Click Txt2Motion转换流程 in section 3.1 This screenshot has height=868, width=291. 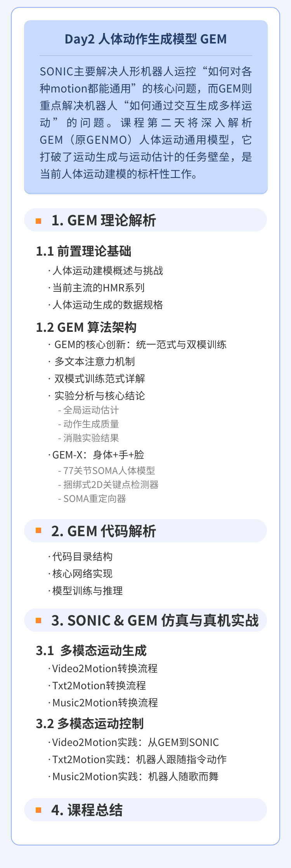coord(99,685)
